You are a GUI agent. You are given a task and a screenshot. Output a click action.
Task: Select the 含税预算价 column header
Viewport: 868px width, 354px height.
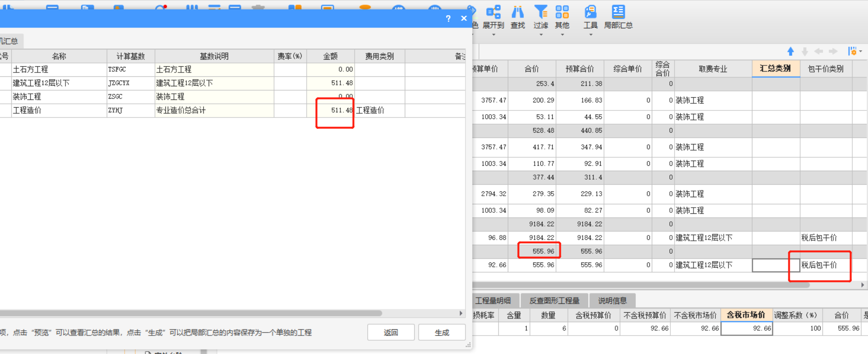point(594,315)
